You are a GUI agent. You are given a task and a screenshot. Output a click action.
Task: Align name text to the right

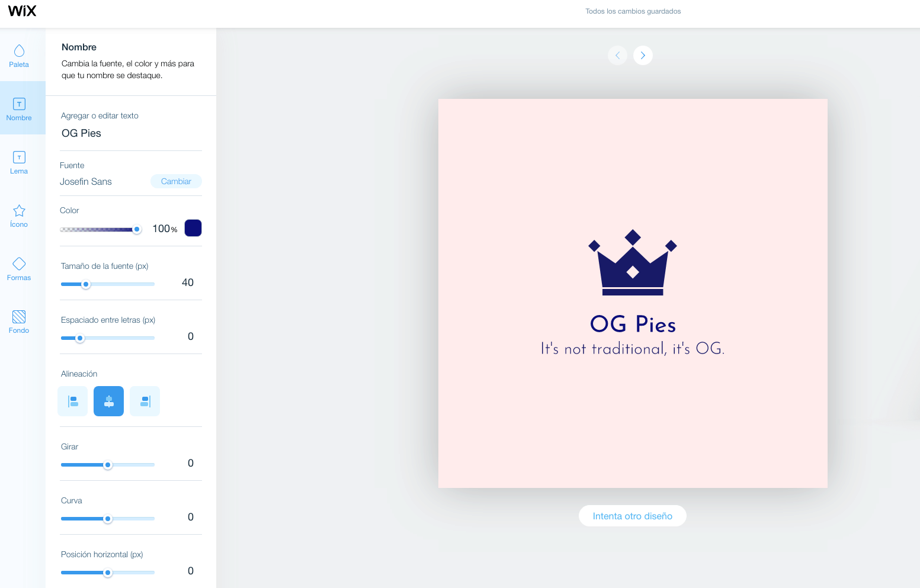coord(145,401)
